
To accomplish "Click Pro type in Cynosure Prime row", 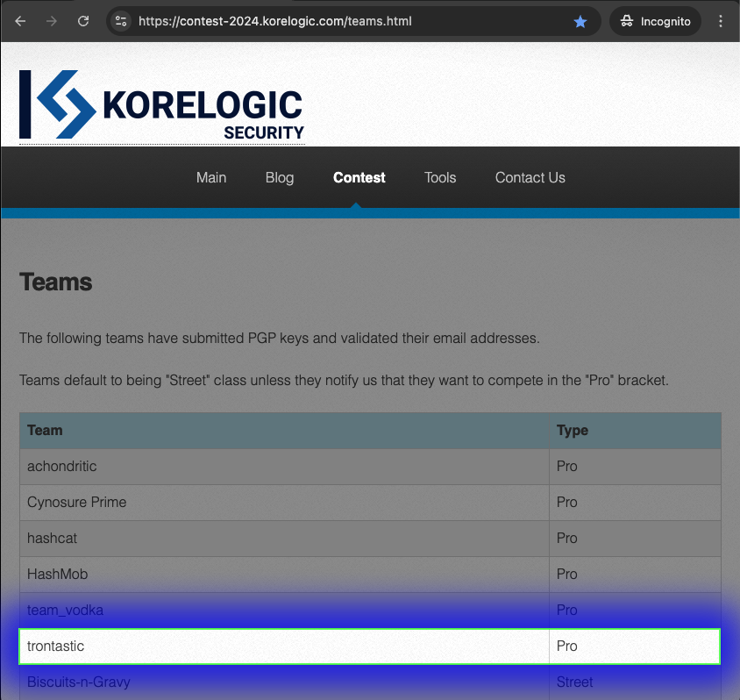I will point(636,503).
